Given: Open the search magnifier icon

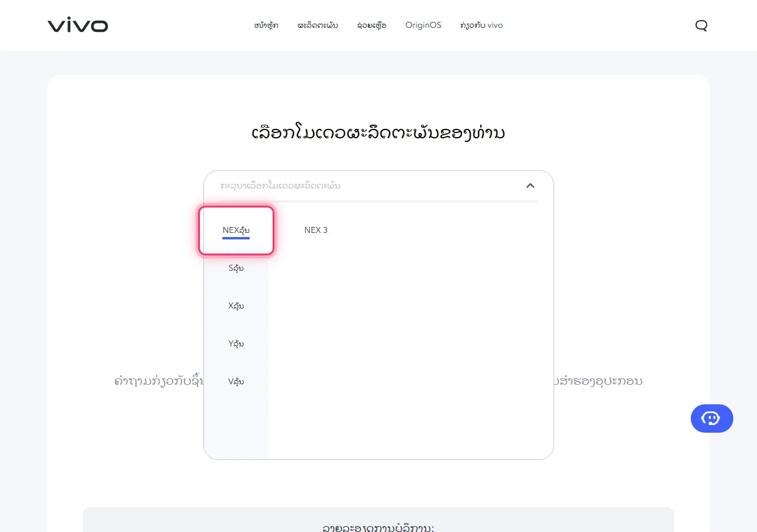Looking at the screenshot, I should click(701, 25).
